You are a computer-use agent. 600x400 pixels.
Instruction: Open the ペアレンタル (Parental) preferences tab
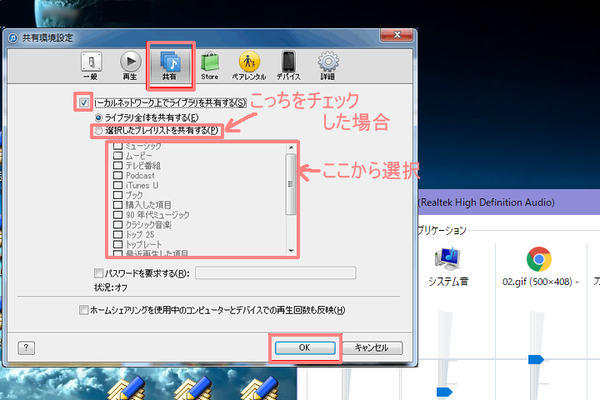pos(249,66)
